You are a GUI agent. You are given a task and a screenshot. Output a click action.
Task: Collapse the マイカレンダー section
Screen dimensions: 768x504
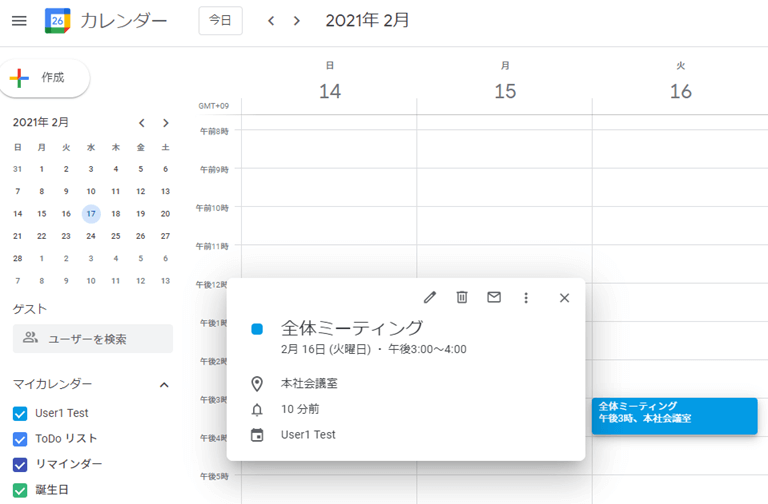(164, 385)
